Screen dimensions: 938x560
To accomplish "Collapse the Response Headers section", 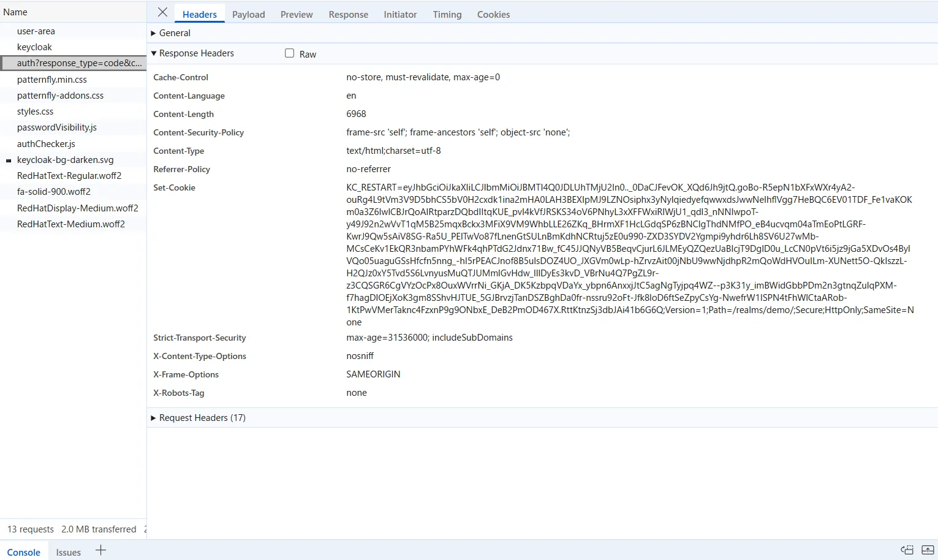I will (x=196, y=53).
